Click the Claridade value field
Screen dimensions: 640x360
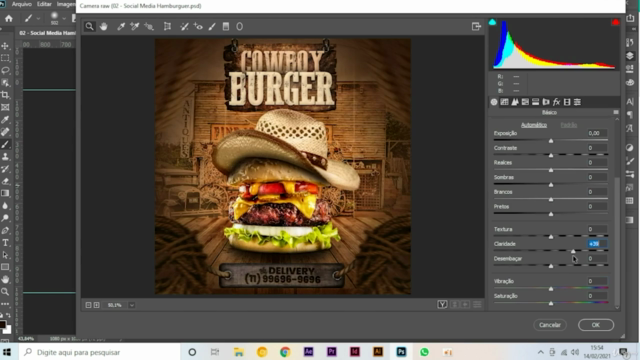(x=597, y=244)
